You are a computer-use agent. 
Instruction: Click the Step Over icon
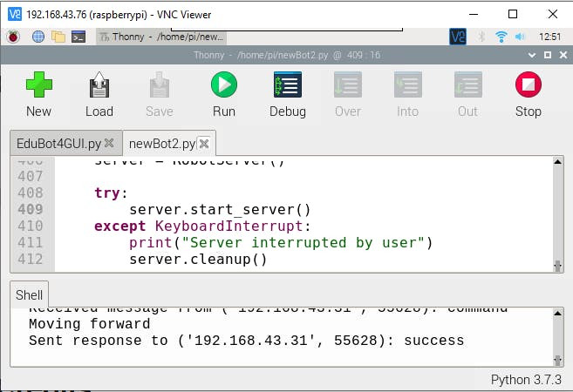pos(347,84)
